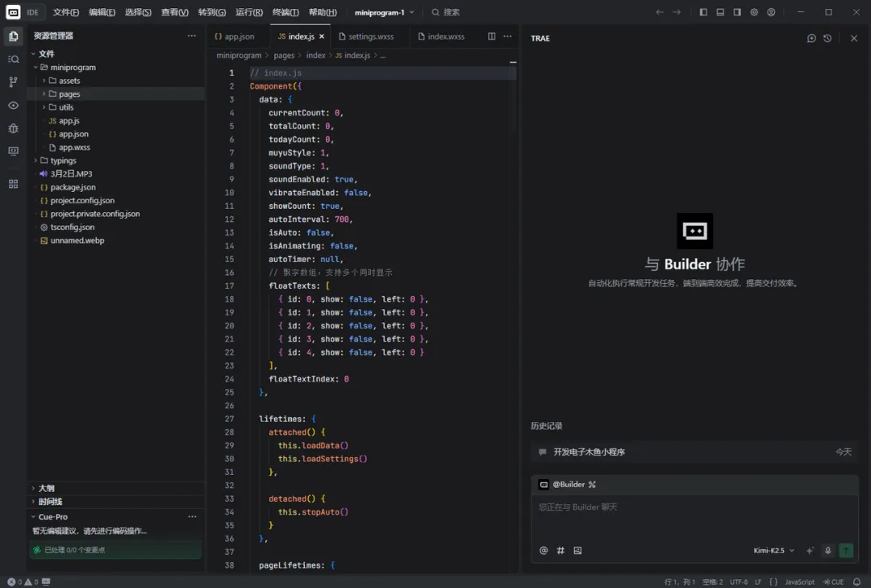Viewport: 871px width, 588px height.
Task: Open the remote screen icon in activity bar
Action: click(x=14, y=151)
